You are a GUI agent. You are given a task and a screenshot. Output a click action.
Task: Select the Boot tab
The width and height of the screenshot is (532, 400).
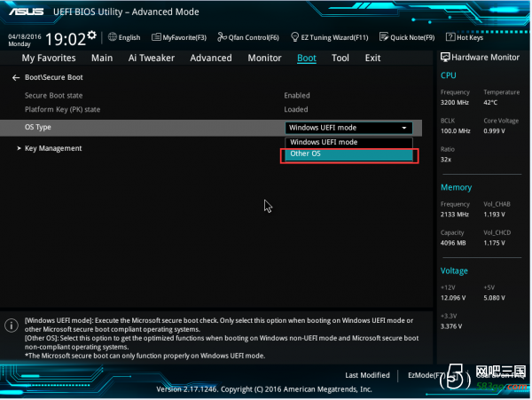[x=307, y=58]
